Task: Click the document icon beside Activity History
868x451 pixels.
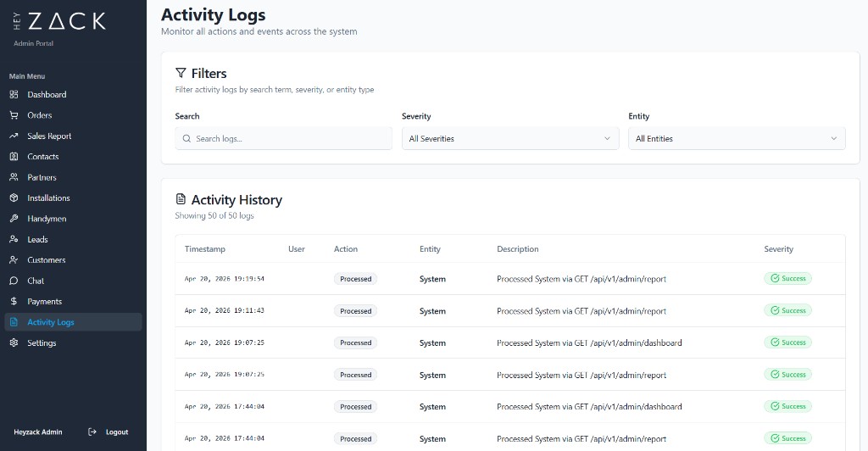Action: click(181, 199)
